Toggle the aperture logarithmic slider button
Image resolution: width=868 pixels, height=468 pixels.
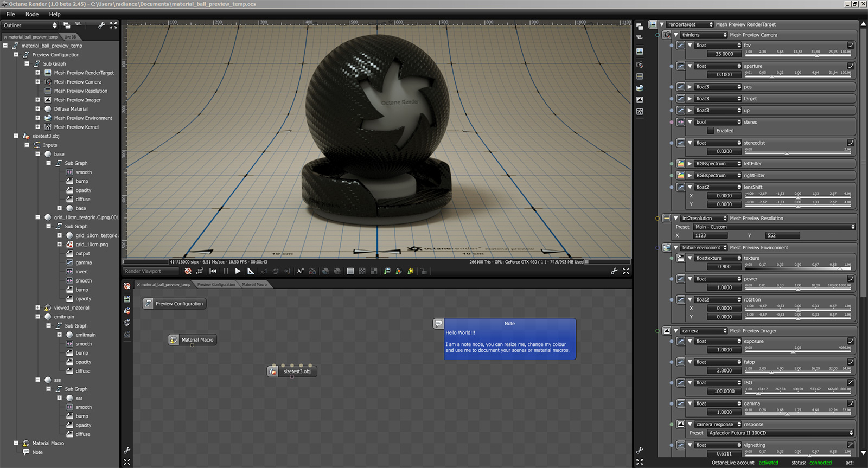[851, 66]
